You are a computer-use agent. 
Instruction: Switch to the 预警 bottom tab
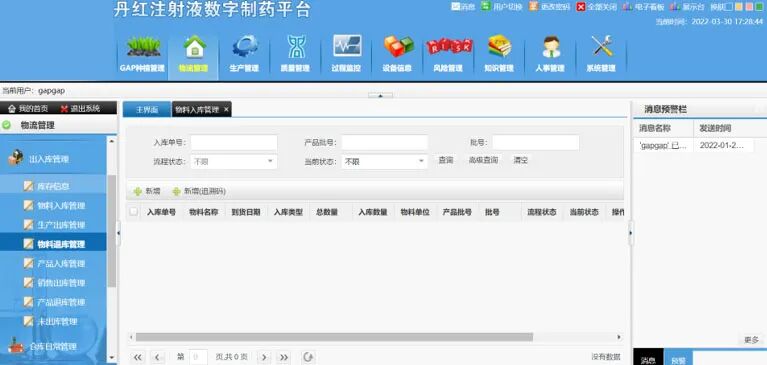click(x=678, y=360)
